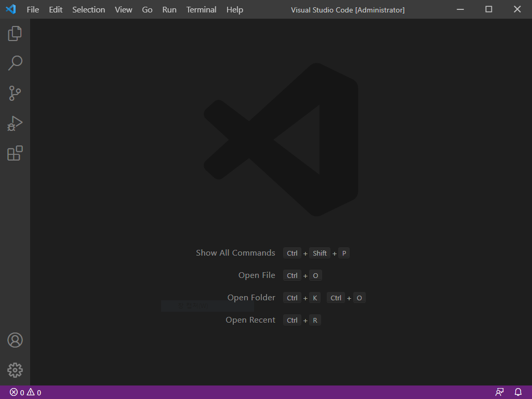Click the Open Recent label
Viewport: 532px width, 399px height.
[250, 320]
